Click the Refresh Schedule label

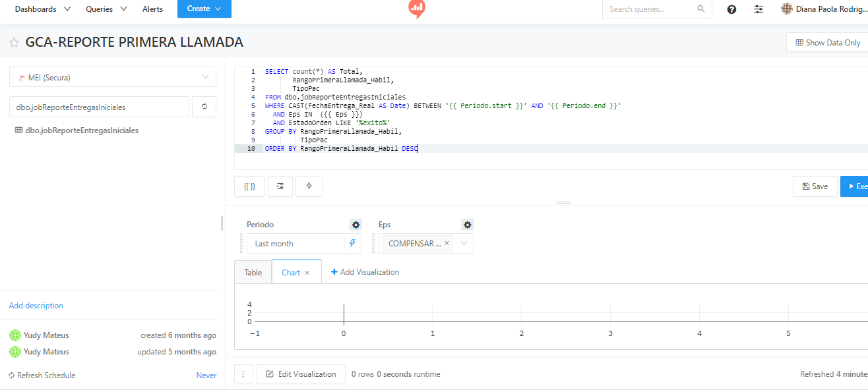point(46,376)
